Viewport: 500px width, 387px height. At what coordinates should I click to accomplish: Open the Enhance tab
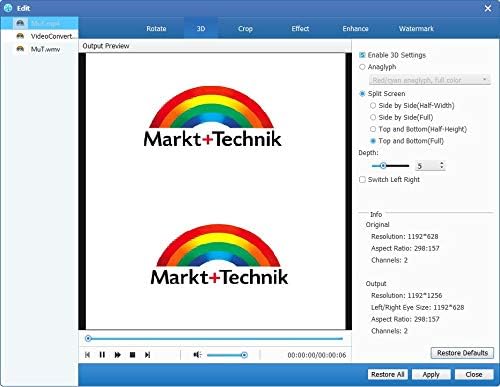tap(355, 29)
